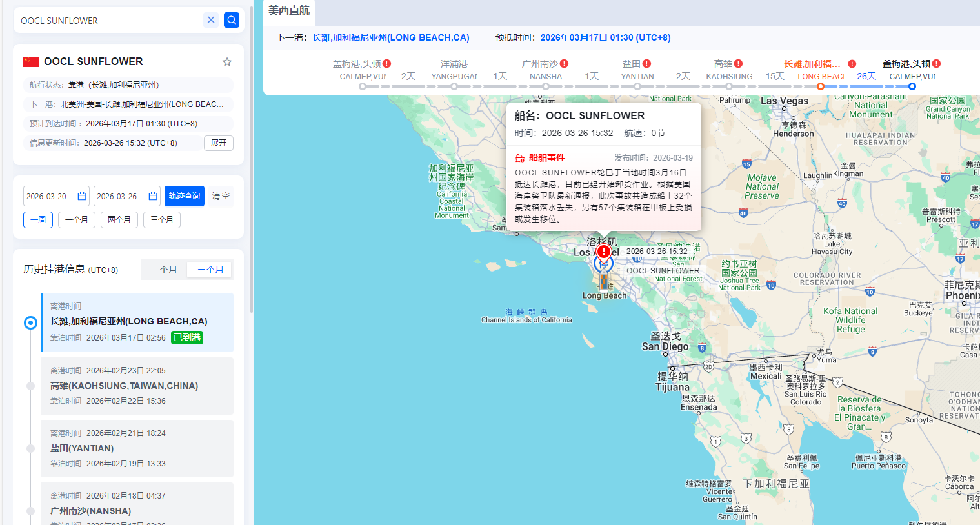This screenshot has height=525, width=980.
Task: Click the blue search magnifier icon
Action: tap(231, 20)
